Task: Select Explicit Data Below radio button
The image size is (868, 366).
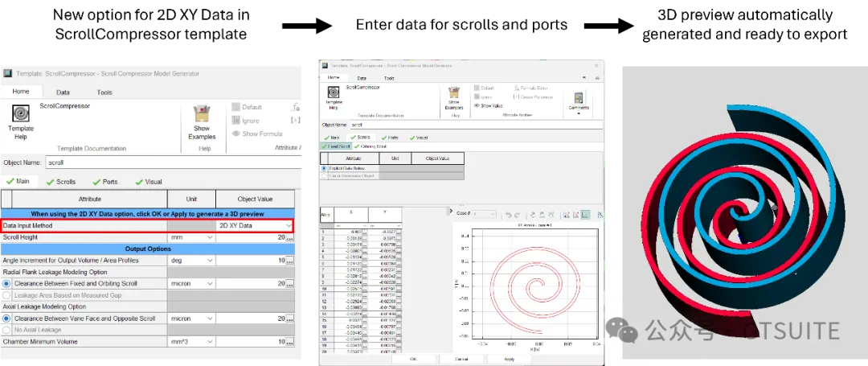Action: click(x=325, y=168)
